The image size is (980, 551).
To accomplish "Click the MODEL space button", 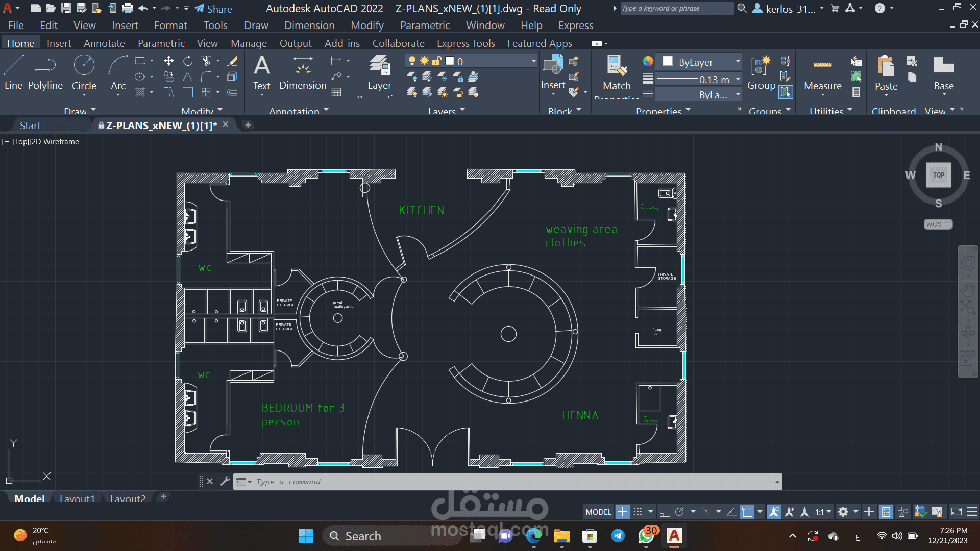I will [598, 512].
